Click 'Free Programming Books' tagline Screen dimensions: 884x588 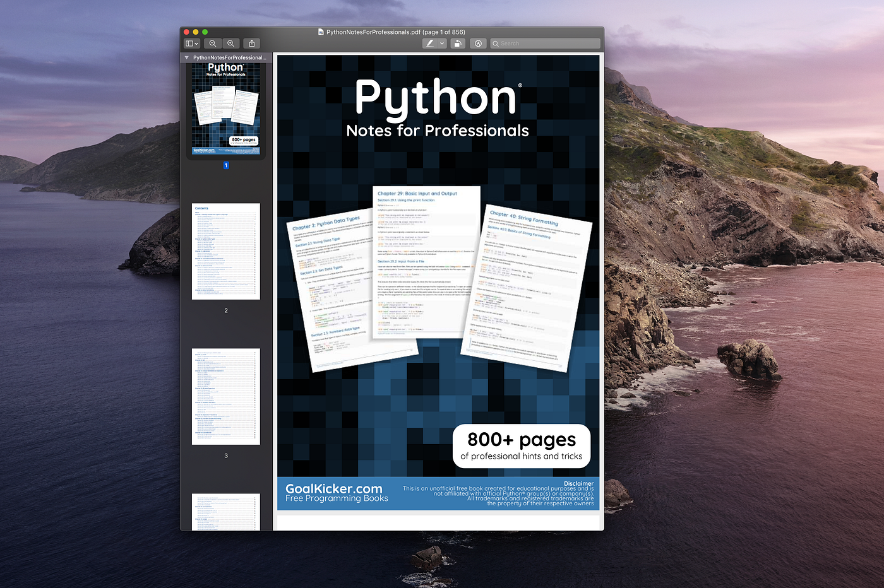click(337, 498)
